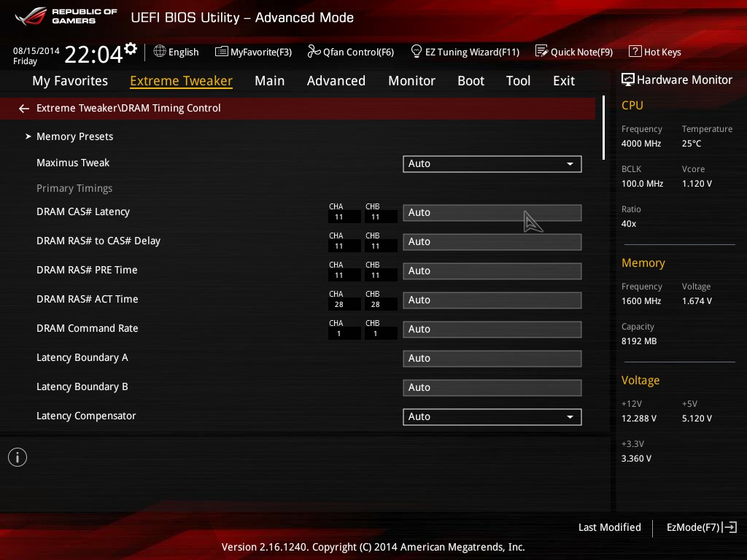Click the Latency Boundary A label
747x560 pixels.
(x=82, y=357)
